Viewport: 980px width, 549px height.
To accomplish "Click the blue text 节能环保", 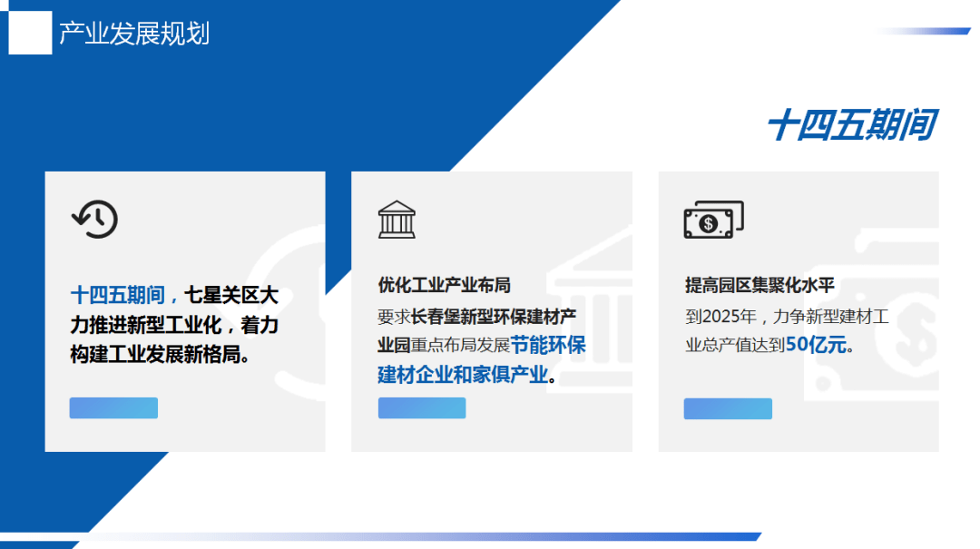I will click(x=548, y=345).
